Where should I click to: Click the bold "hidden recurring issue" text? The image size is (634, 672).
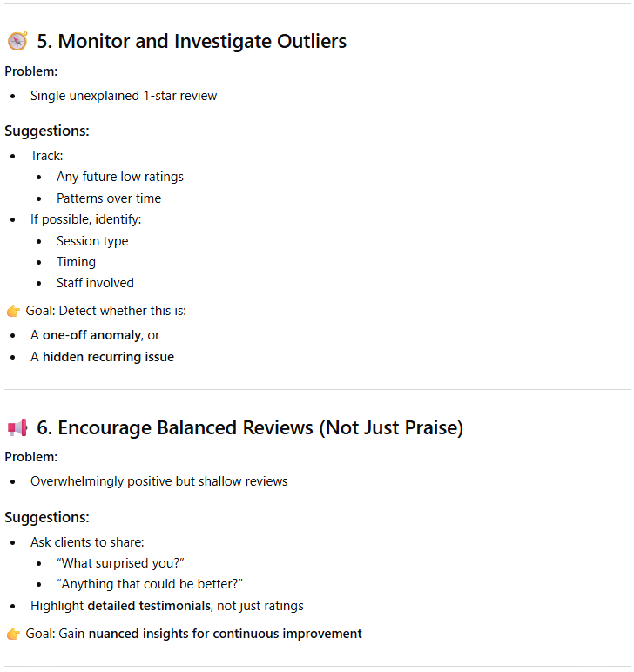pos(108,357)
